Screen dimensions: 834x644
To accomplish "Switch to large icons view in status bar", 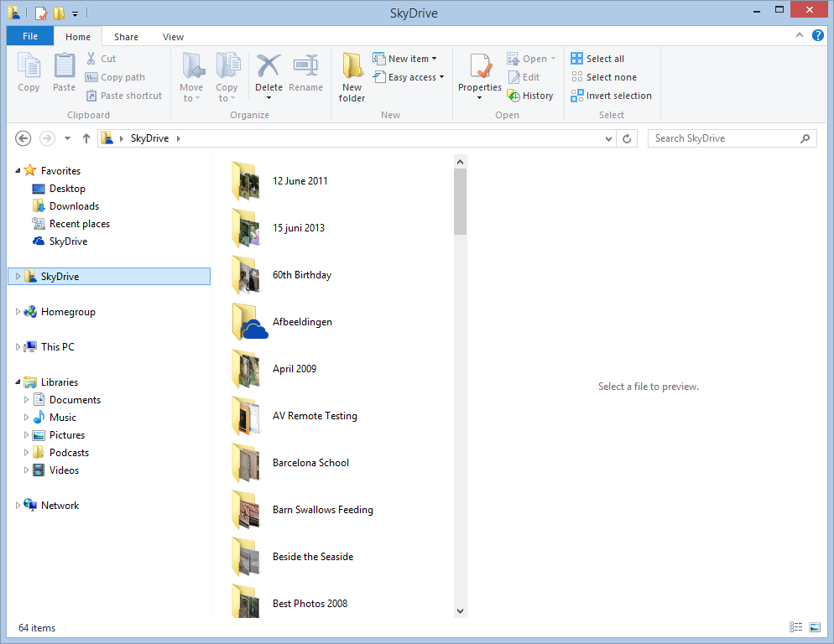I will [x=814, y=627].
